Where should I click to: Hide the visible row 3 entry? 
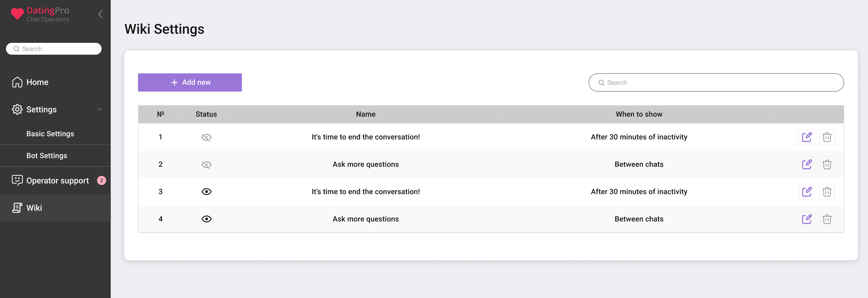point(206,192)
